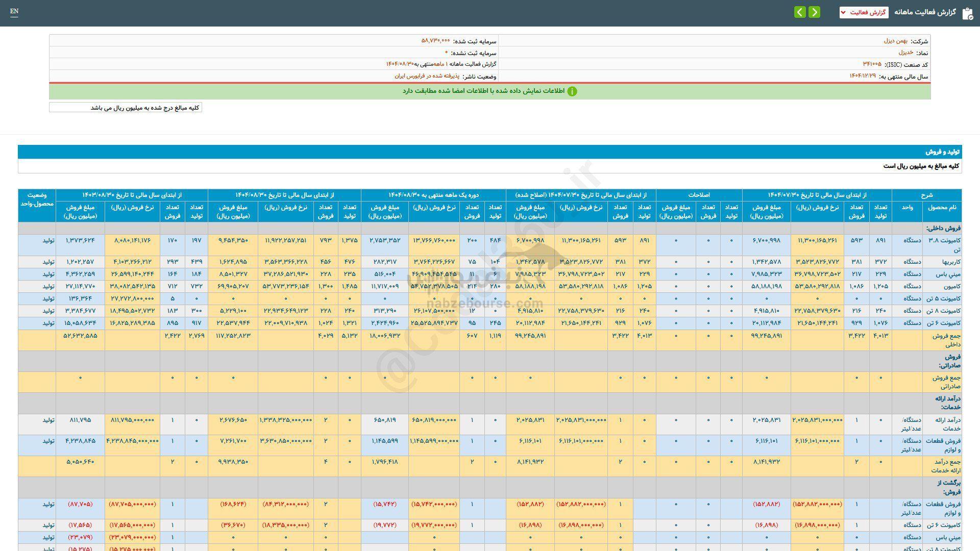Viewport: 980px width, 551px height.
Task: Click the red chevron in report dropdown
Action: tap(843, 12)
